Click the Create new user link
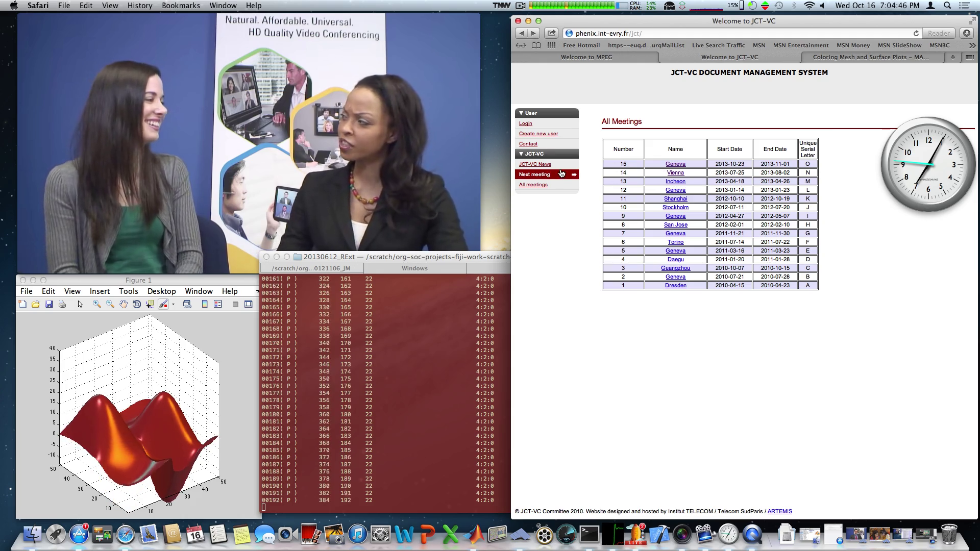This screenshot has width=980, height=551. [x=538, y=134]
